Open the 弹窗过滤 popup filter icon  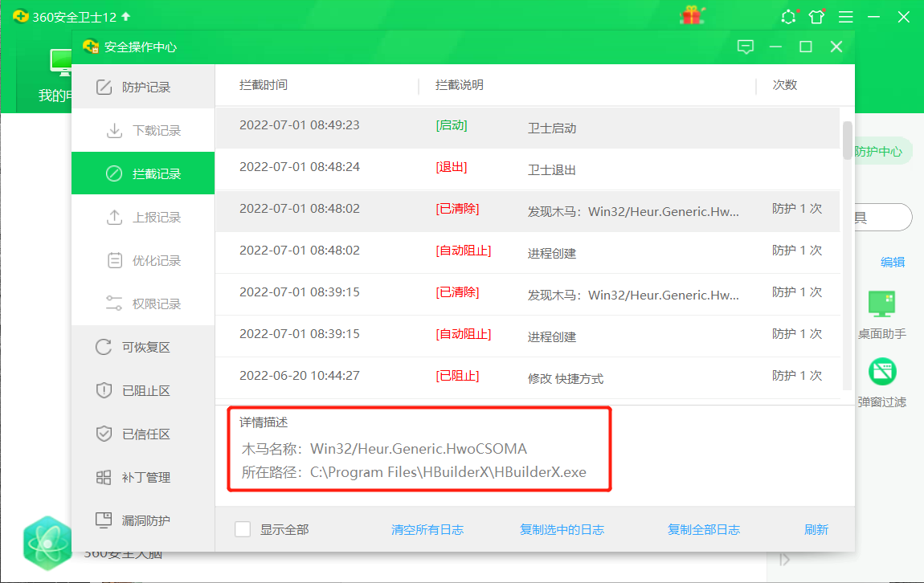coord(881,372)
